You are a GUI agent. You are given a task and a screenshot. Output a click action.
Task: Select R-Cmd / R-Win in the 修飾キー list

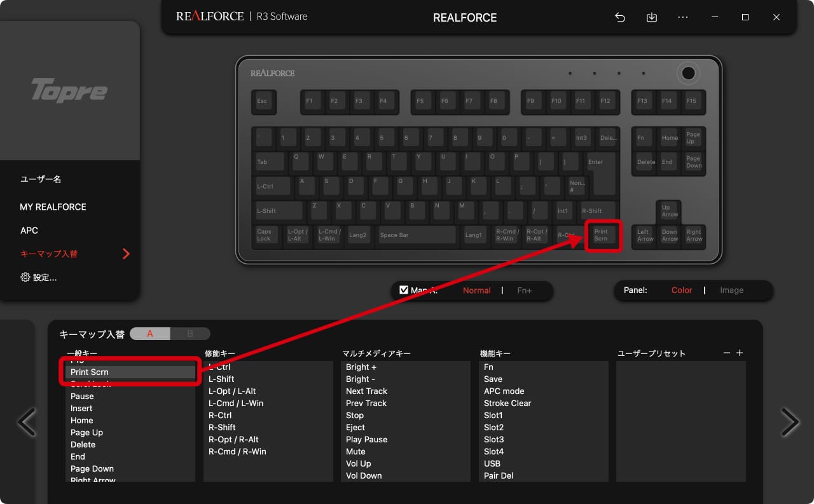click(268, 451)
